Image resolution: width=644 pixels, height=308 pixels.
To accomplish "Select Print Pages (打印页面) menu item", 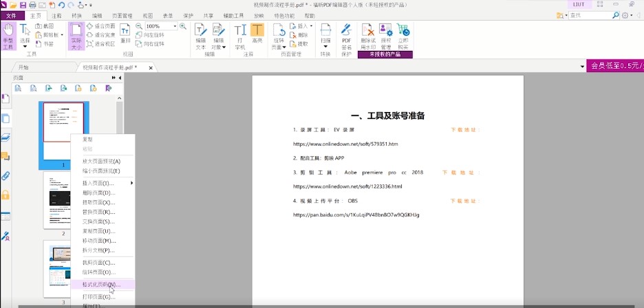I will coord(103,297).
